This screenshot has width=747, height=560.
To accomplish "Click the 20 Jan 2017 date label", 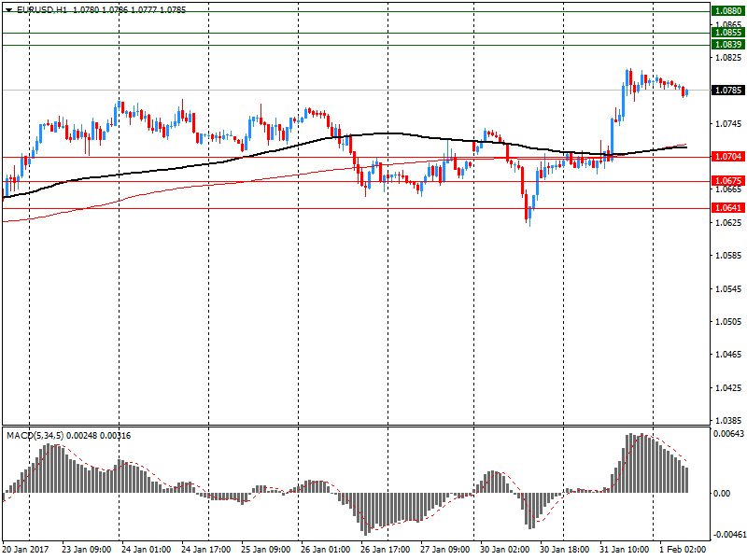I will (x=26, y=550).
